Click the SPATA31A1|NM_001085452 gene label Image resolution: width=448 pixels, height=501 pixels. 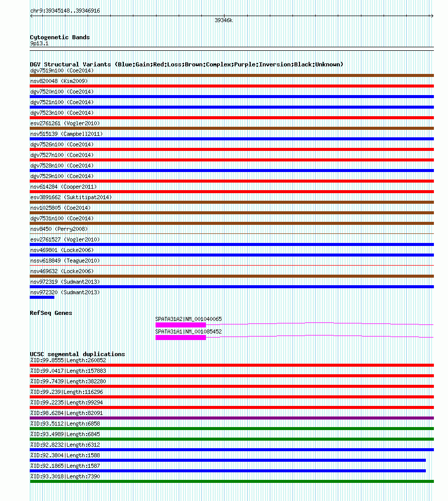tap(188, 331)
